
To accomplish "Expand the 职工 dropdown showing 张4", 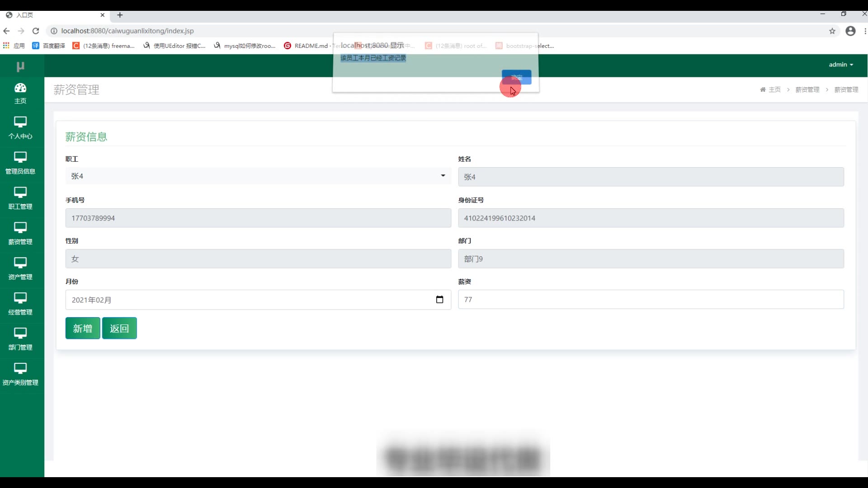I will click(258, 176).
